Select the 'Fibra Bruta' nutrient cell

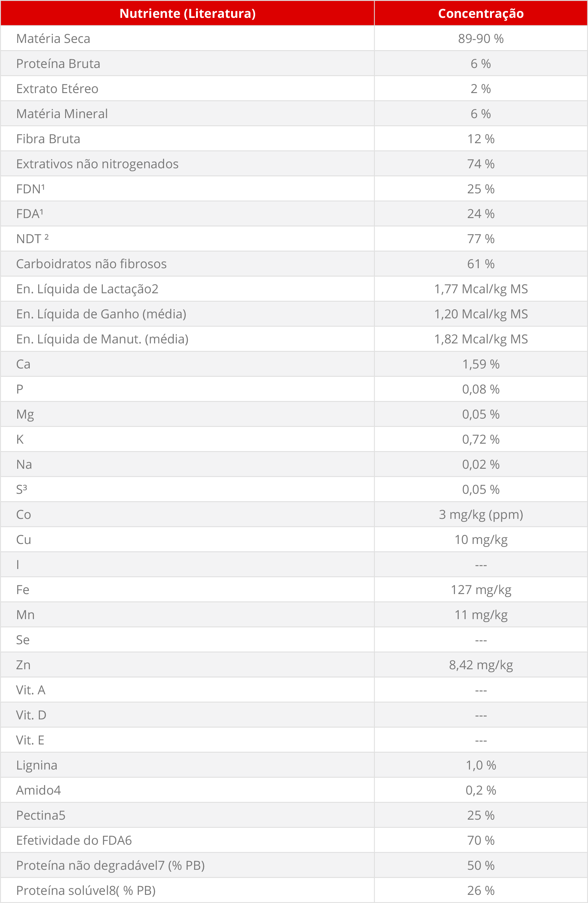(x=48, y=139)
